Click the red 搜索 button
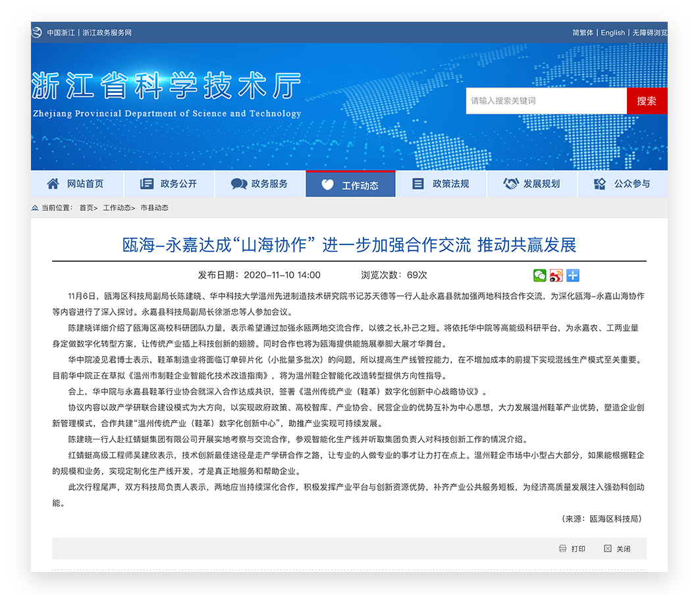The width and height of the screenshot is (700, 595). tap(647, 101)
